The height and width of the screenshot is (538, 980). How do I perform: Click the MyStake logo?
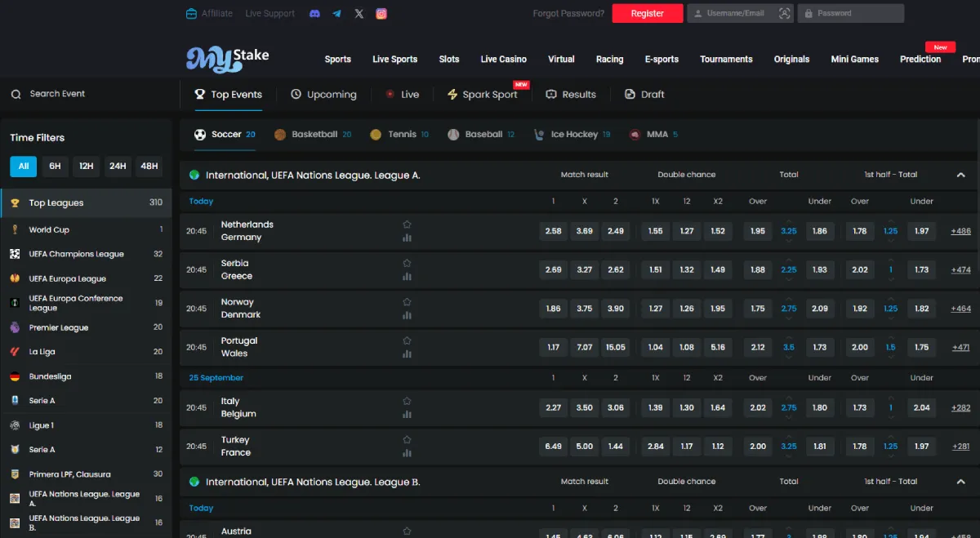pyautogui.click(x=227, y=59)
